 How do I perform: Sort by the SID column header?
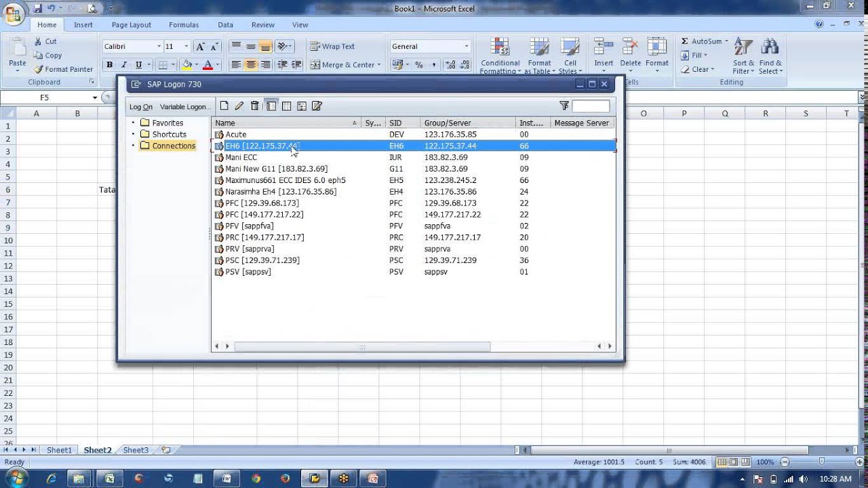tap(403, 123)
